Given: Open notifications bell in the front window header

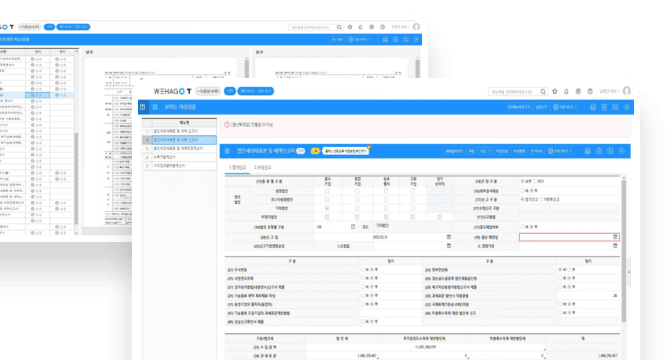Looking at the screenshot, I should [566, 91].
